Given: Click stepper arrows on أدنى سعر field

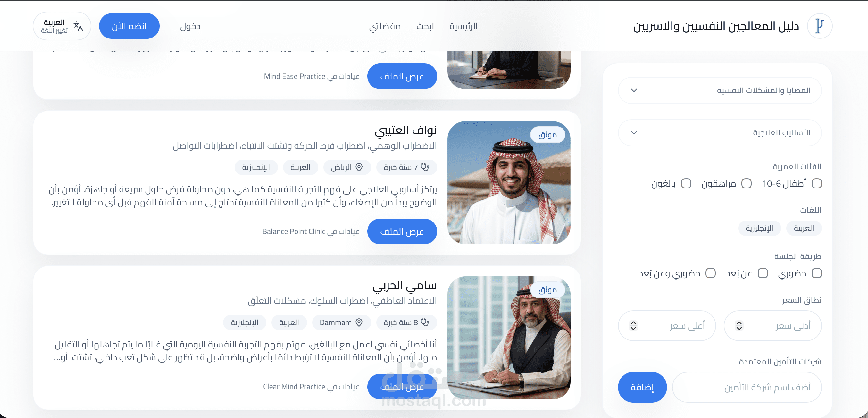Looking at the screenshot, I should click(739, 326).
